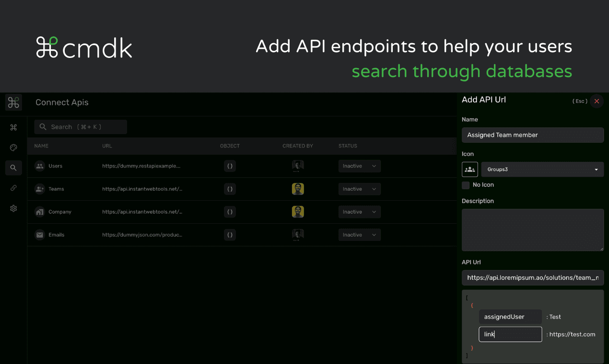Click the Esc shortcut label
The height and width of the screenshot is (364, 609).
tap(580, 101)
